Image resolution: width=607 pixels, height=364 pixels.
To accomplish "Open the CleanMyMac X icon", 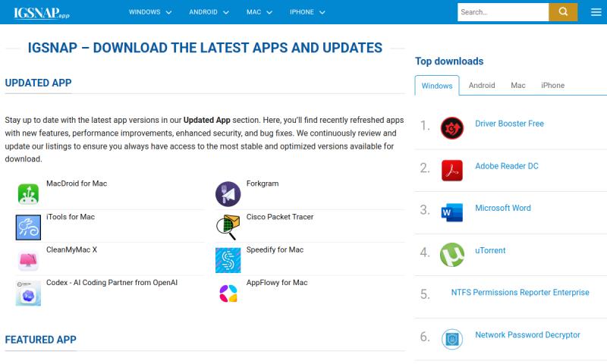I will (28, 260).
